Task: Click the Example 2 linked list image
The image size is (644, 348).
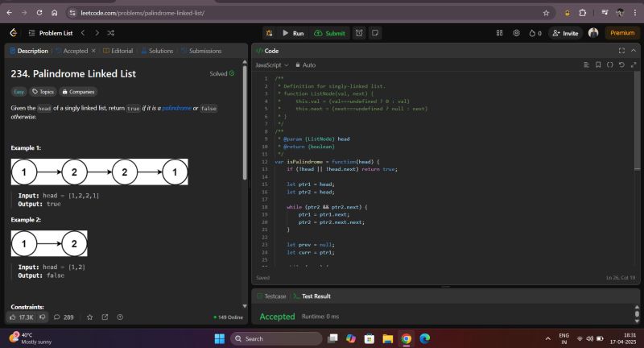Action: (x=49, y=243)
